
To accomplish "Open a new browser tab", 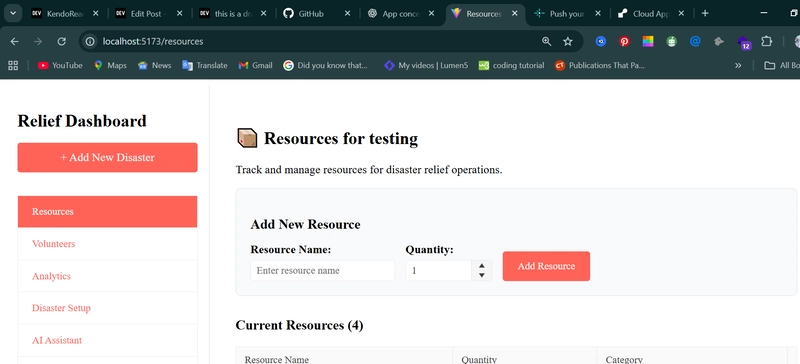I will pyautogui.click(x=705, y=14).
